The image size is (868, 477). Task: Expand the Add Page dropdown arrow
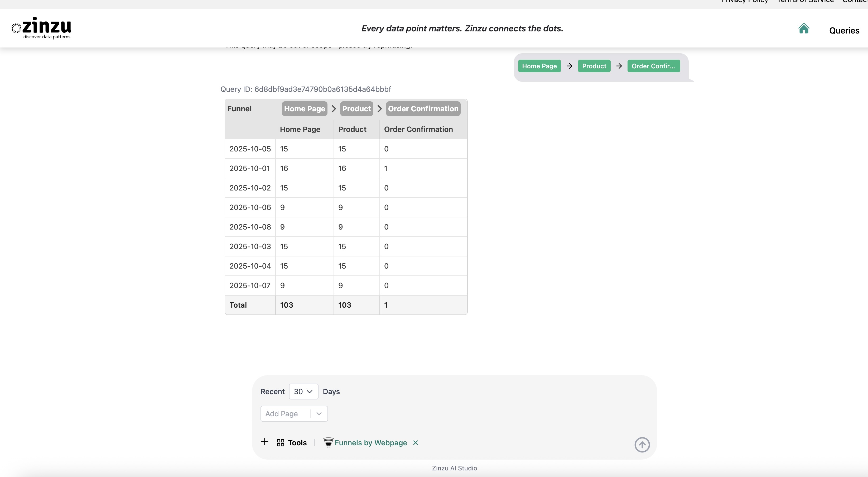(x=319, y=414)
